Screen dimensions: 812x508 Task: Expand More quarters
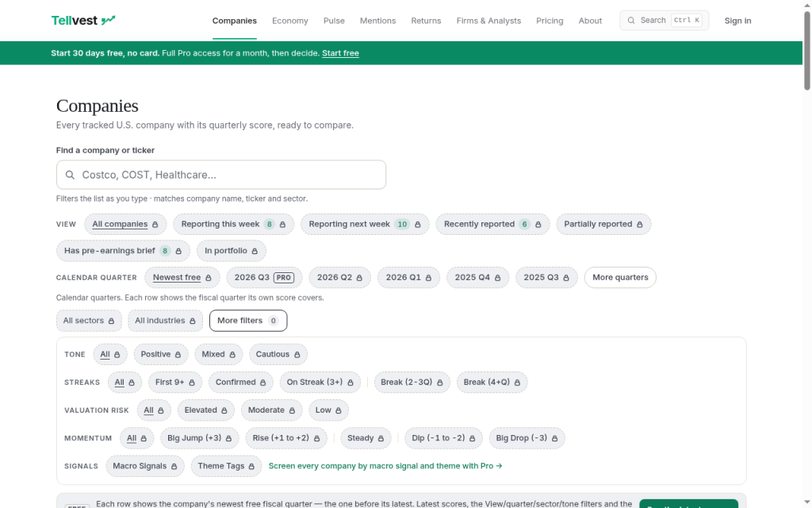click(x=620, y=277)
